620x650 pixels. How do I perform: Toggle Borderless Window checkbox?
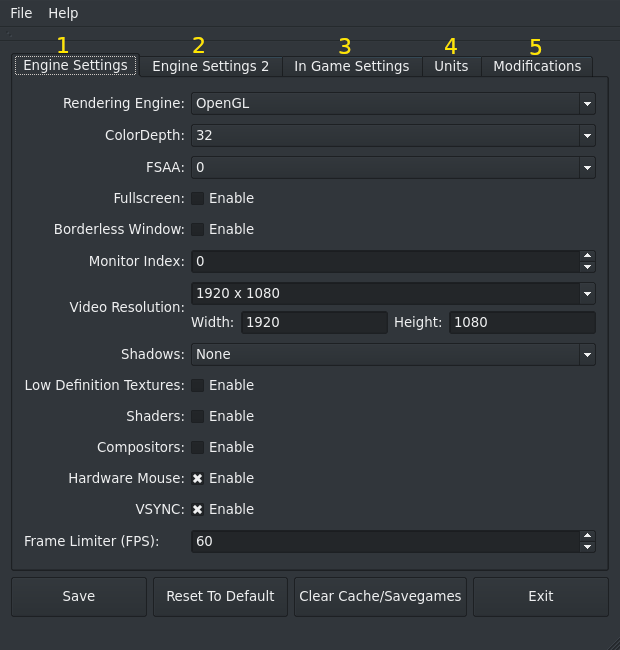pos(198,229)
